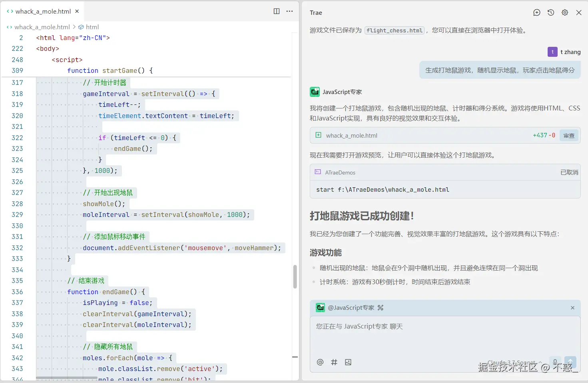Click the t zhang user avatar
The width and height of the screenshot is (588, 383).
[x=552, y=52]
